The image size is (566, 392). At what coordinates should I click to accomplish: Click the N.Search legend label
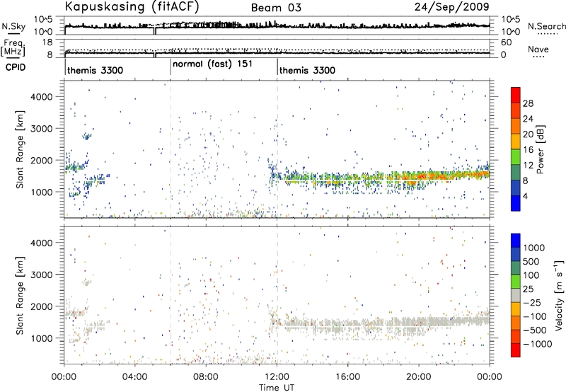pyautogui.click(x=546, y=26)
